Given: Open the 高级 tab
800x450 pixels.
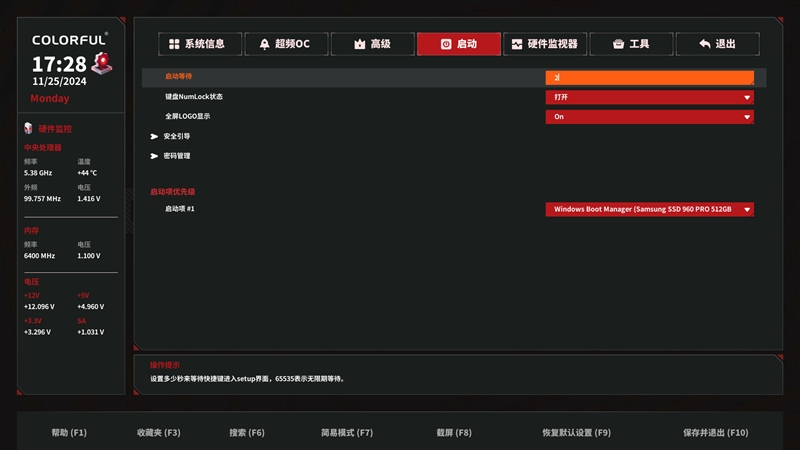Looking at the screenshot, I should coord(372,44).
